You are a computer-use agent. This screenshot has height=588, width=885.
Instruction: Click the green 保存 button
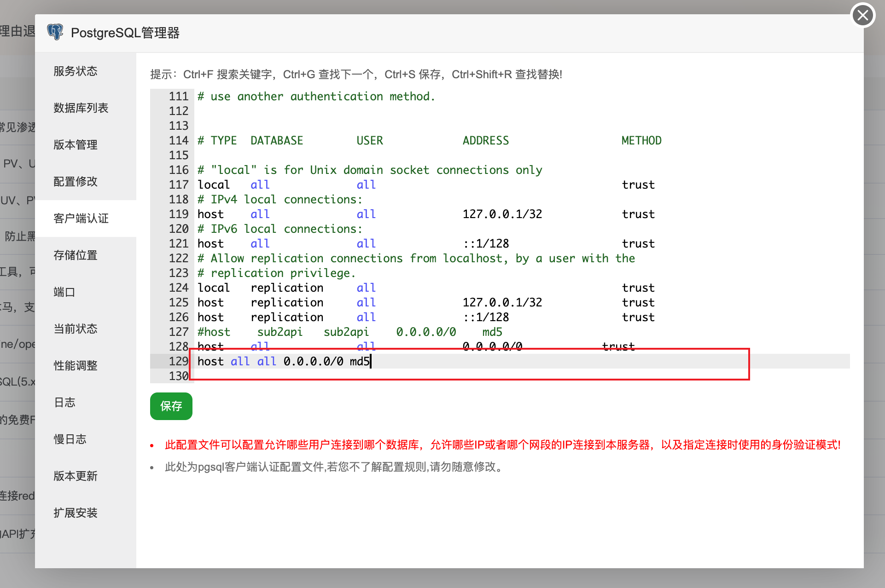coord(171,406)
